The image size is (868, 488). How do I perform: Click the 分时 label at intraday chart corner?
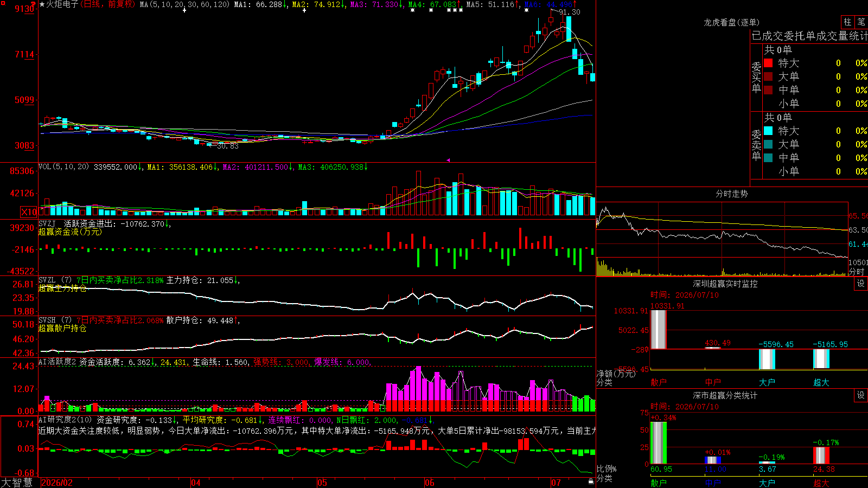click(857, 272)
